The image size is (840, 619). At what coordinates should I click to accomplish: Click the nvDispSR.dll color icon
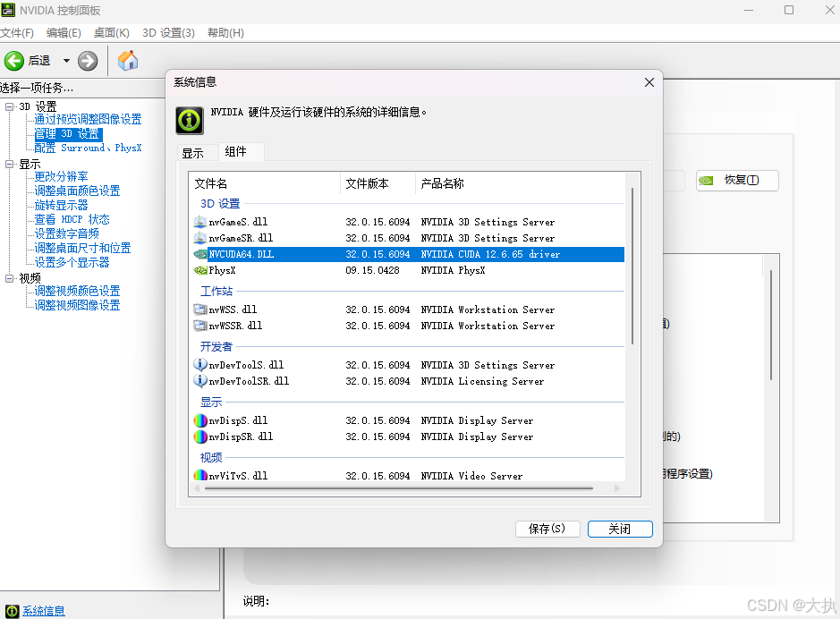(199, 437)
